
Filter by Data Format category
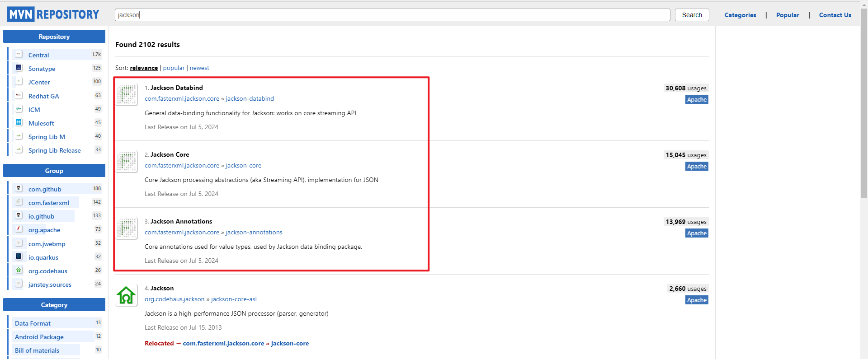[x=33, y=323]
